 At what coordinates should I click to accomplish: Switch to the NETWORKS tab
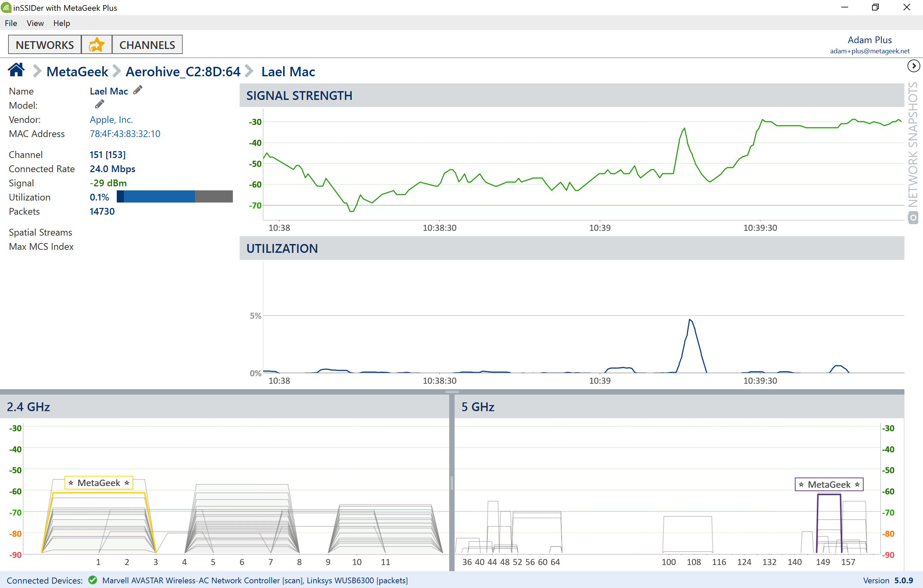click(45, 45)
